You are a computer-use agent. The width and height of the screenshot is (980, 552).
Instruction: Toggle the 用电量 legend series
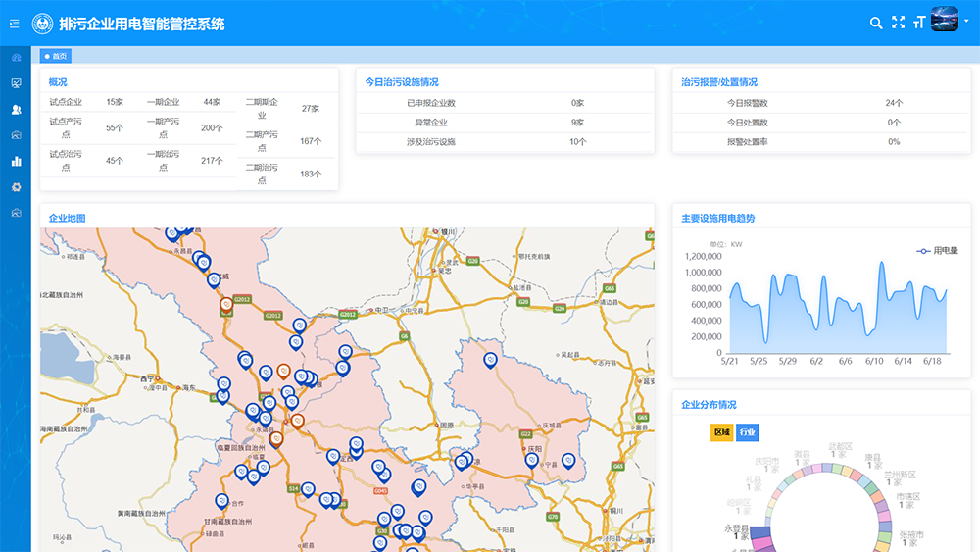(938, 251)
